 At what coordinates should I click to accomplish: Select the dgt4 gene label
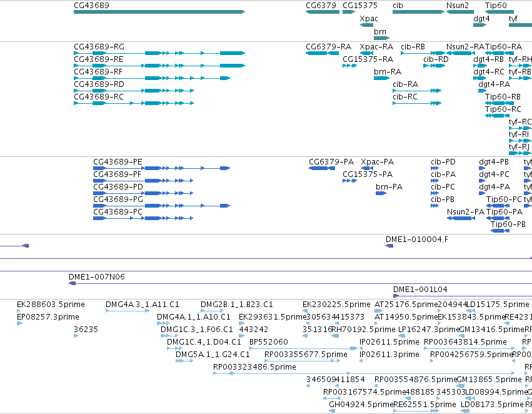(481, 19)
